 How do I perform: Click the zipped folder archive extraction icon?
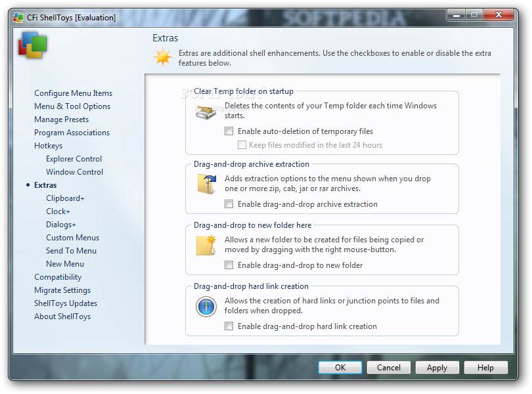pos(207,185)
